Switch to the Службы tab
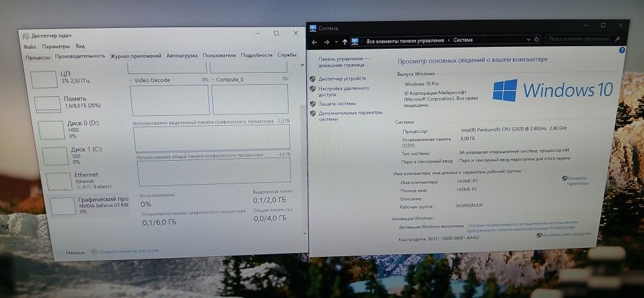This screenshot has height=298, width=644. click(287, 55)
